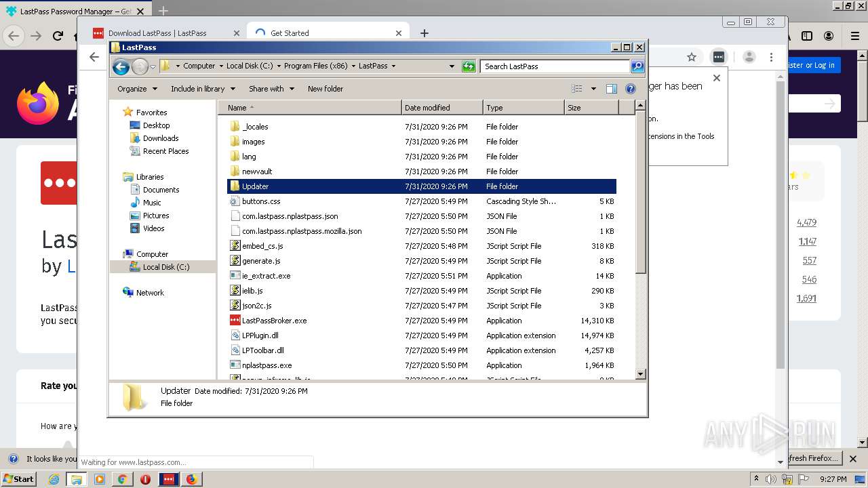This screenshot has width=868, height=488.
Task: Expand address bar history dropdown arrow
Action: click(x=452, y=66)
